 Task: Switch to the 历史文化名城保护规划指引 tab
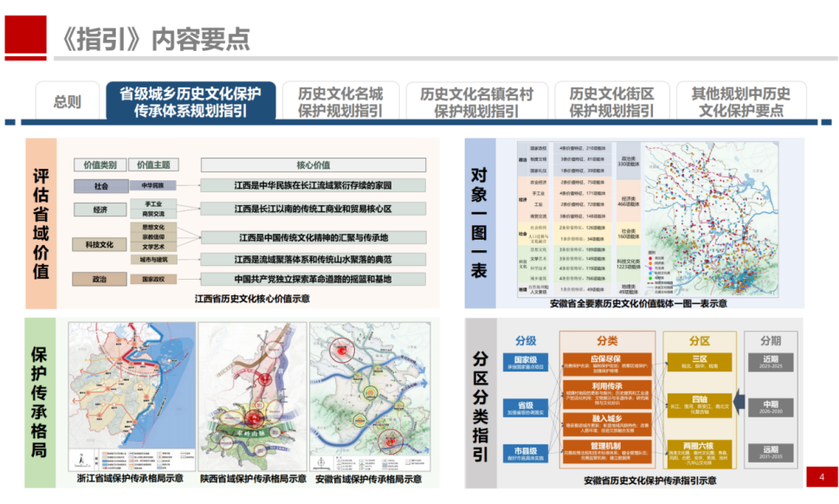click(x=339, y=101)
